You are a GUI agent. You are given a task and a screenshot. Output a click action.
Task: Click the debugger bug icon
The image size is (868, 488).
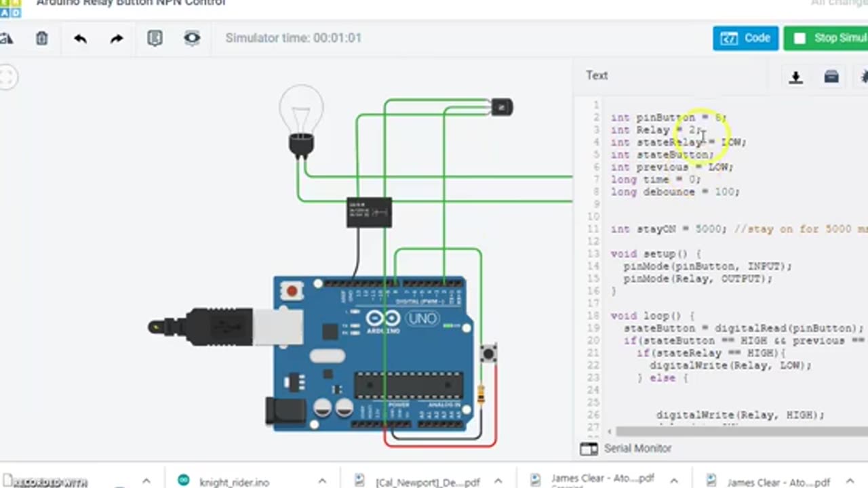[864, 77]
